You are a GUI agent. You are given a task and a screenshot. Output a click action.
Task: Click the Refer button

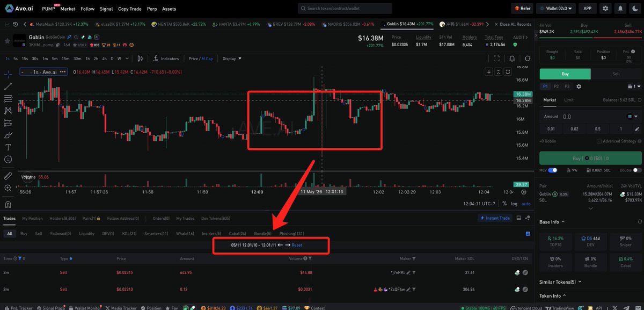click(522, 9)
